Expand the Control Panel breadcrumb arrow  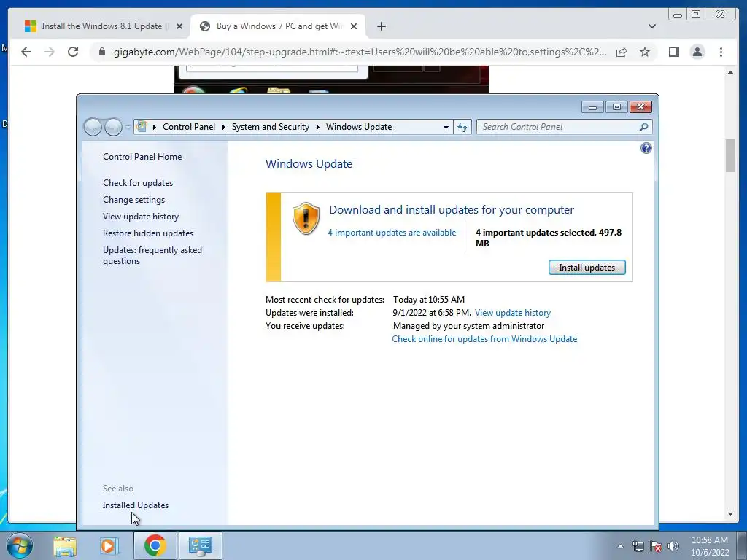(x=223, y=127)
